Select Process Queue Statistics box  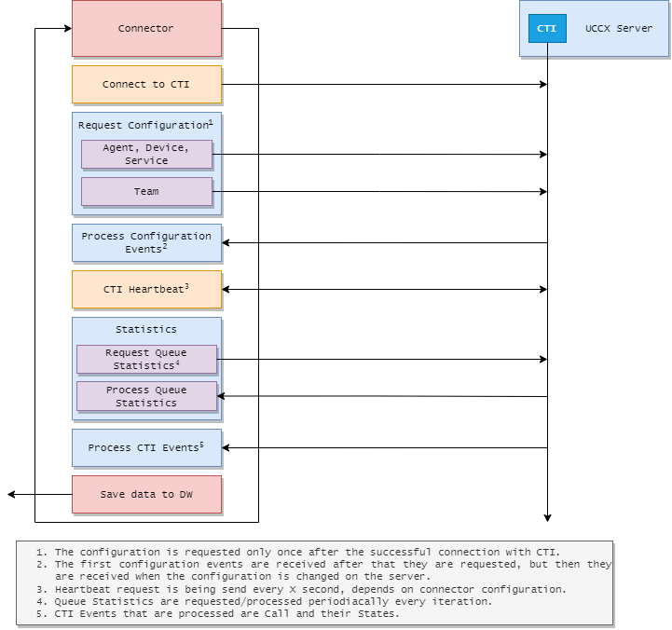click(146, 396)
